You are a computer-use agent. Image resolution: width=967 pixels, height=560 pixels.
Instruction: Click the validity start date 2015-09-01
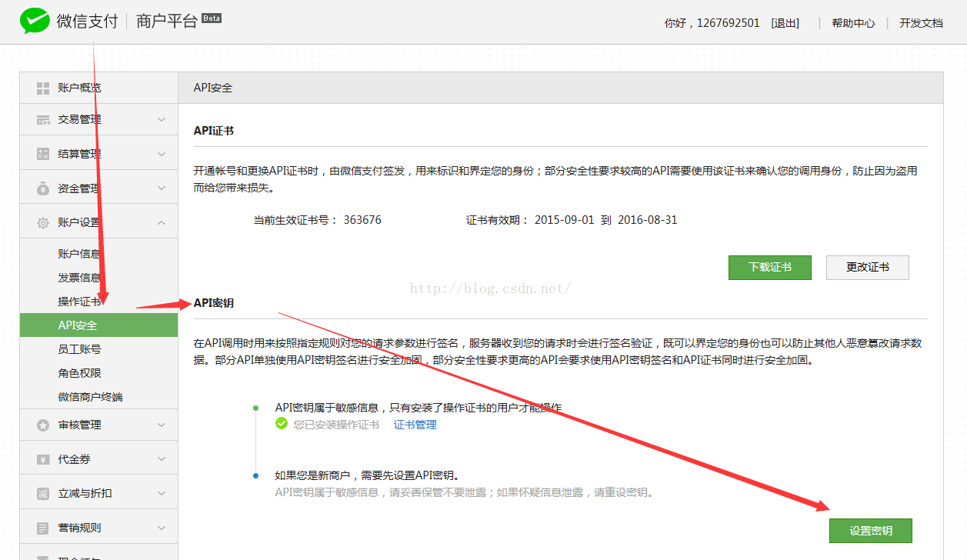coord(565,220)
